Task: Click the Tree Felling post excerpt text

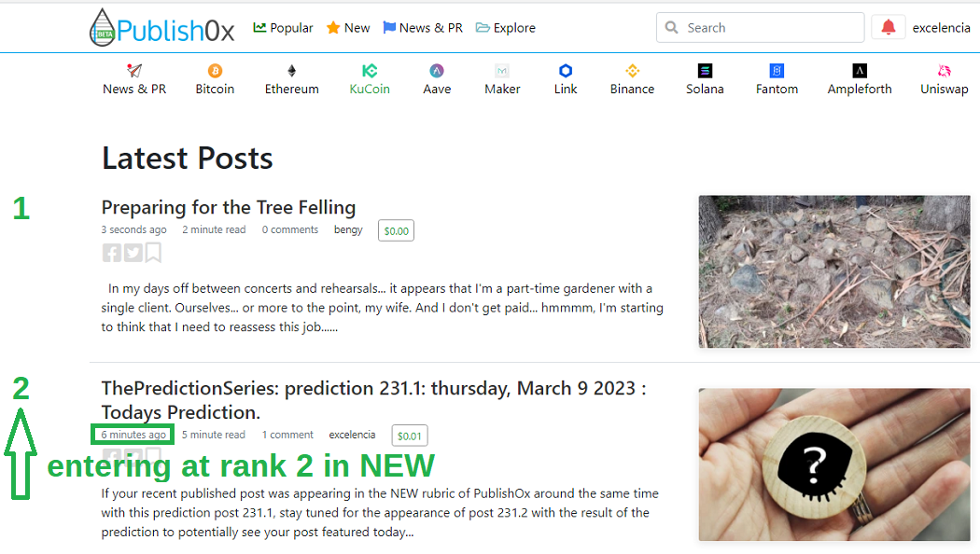Action: pos(383,308)
